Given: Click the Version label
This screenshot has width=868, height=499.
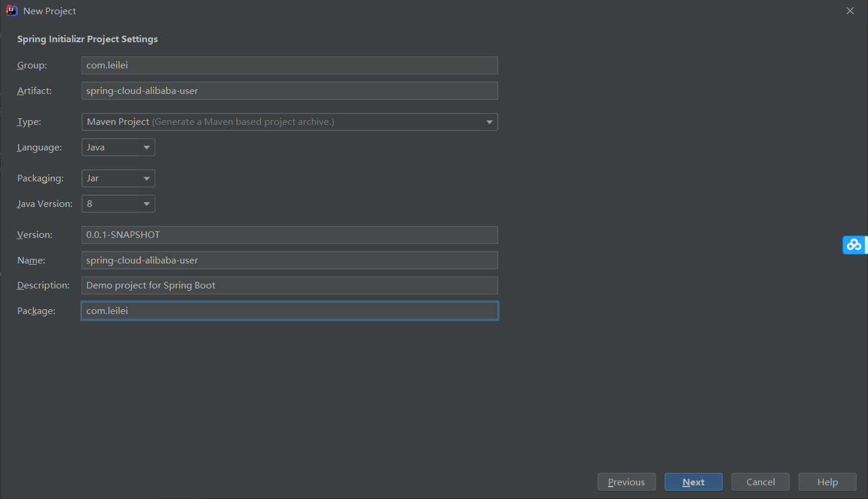Looking at the screenshot, I should [x=35, y=235].
